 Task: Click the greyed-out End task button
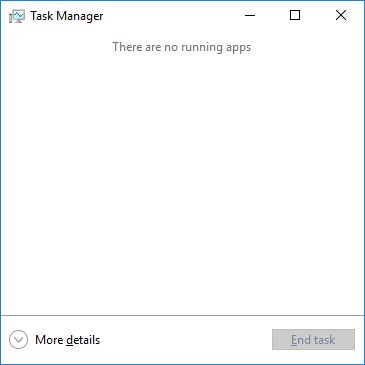[x=313, y=340]
